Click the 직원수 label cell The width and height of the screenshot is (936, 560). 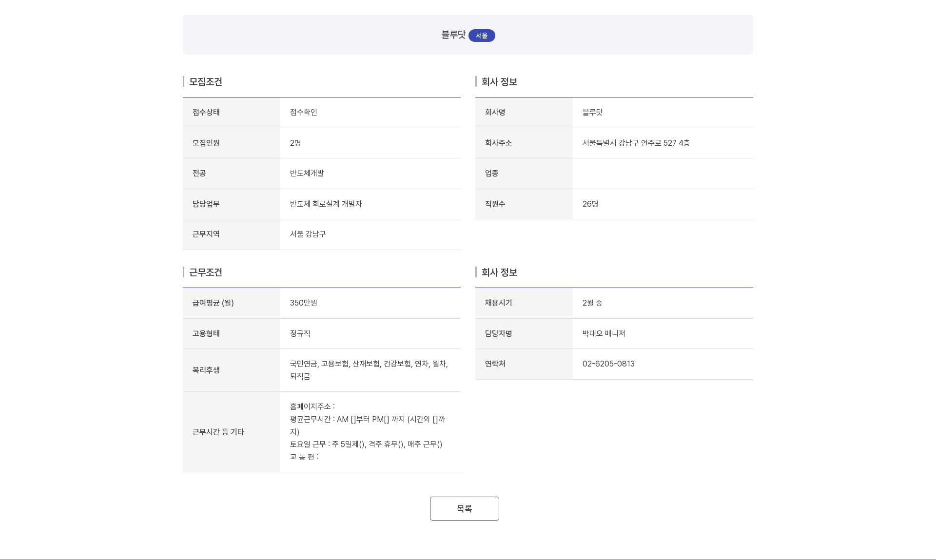(524, 204)
